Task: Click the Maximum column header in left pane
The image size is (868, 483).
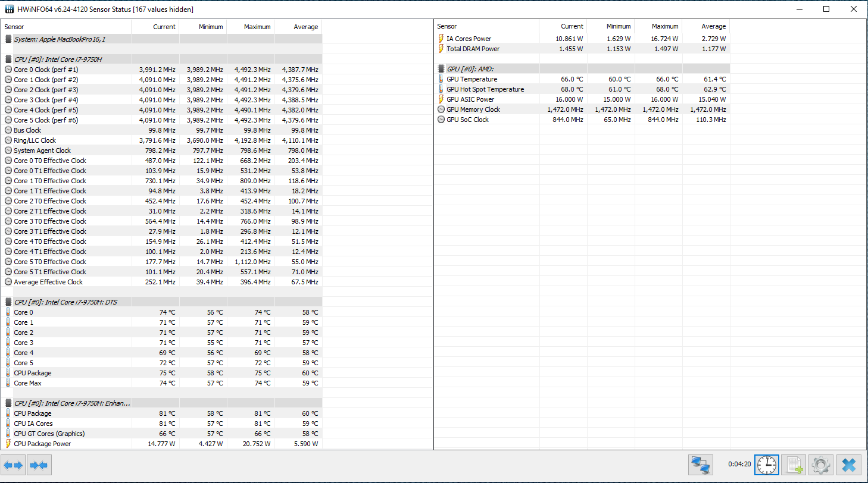Action: pyautogui.click(x=250, y=27)
